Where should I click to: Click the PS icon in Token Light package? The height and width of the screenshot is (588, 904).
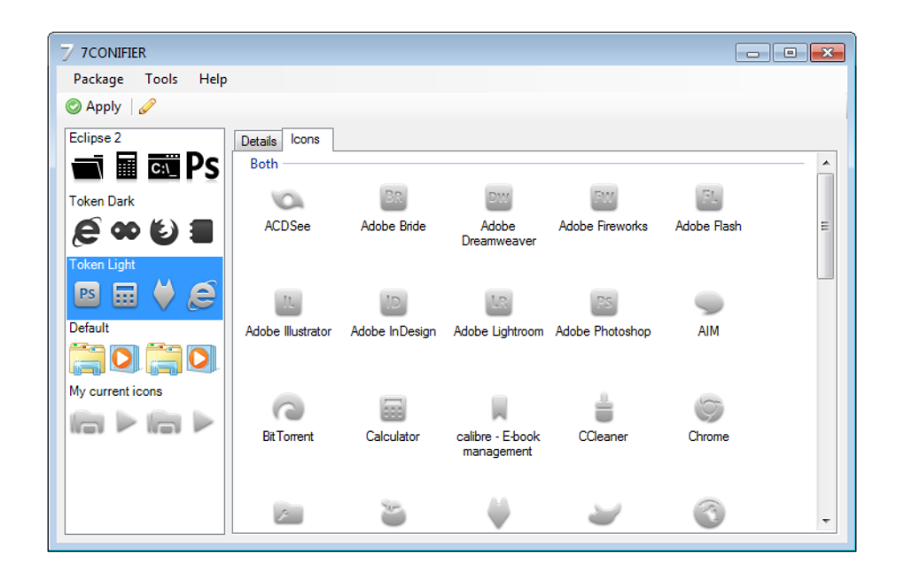coord(87,294)
